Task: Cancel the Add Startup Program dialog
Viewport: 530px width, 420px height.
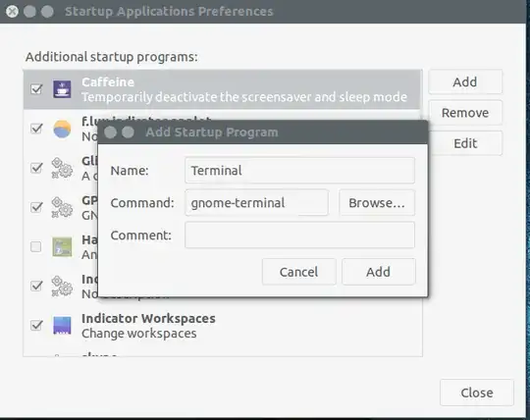Action: pos(298,272)
